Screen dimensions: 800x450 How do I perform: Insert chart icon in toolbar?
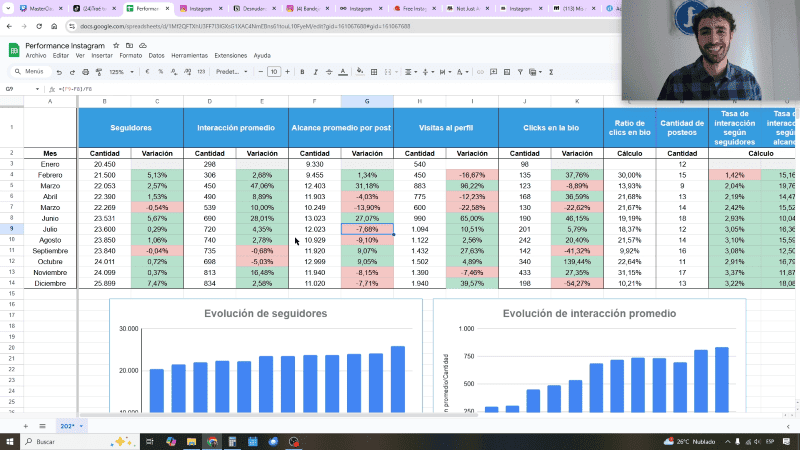507,72
